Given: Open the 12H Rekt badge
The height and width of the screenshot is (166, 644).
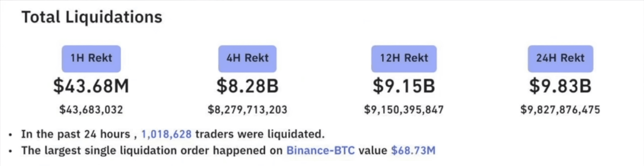Looking at the screenshot, I should [x=404, y=59].
